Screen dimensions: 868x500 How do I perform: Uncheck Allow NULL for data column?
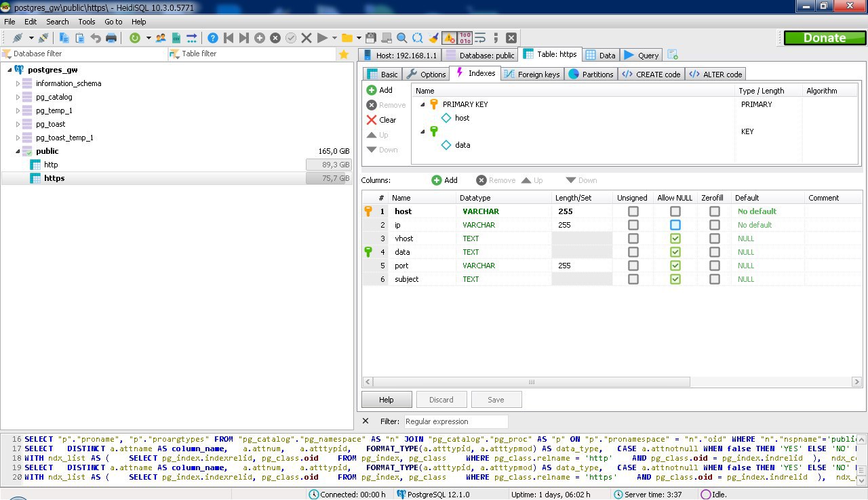pos(675,252)
